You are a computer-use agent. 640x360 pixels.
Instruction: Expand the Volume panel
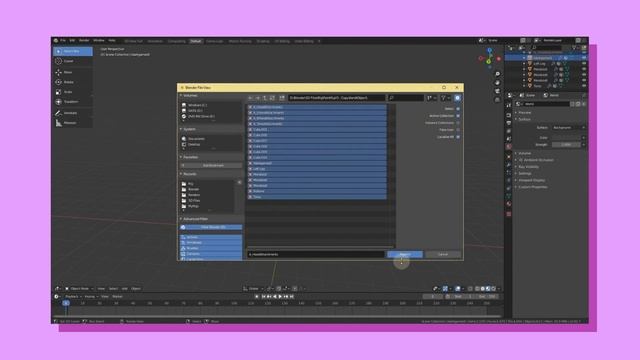click(523, 153)
